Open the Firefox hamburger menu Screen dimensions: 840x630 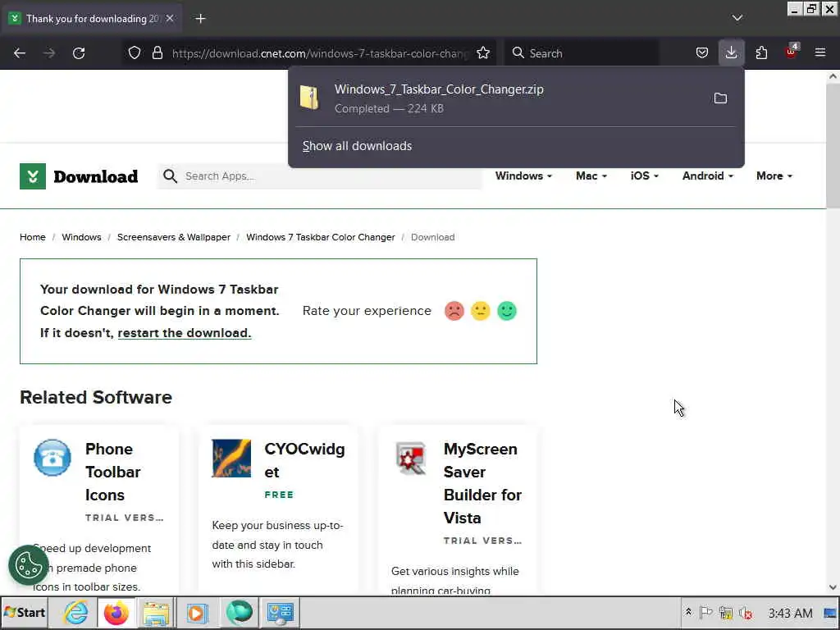820,53
